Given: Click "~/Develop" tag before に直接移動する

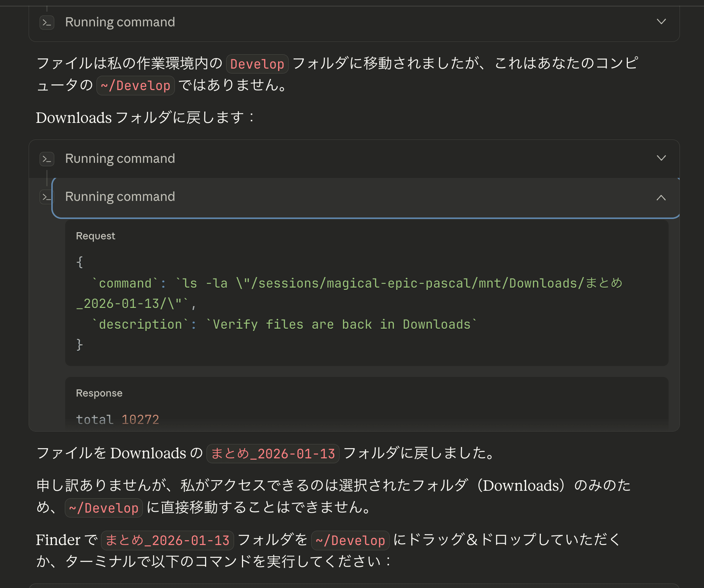Looking at the screenshot, I should 104,508.
